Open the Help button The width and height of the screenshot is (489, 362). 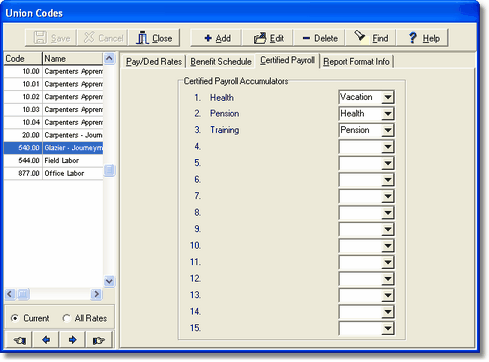click(x=423, y=38)
